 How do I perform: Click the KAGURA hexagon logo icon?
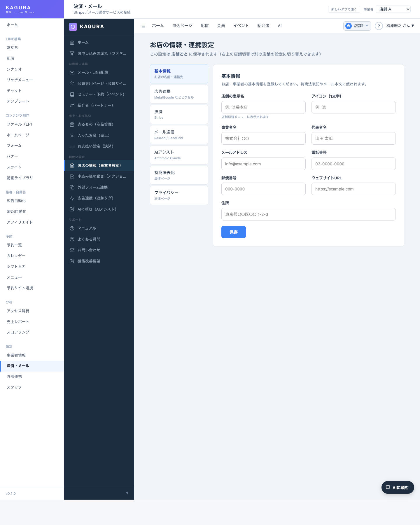pos(73,27)
